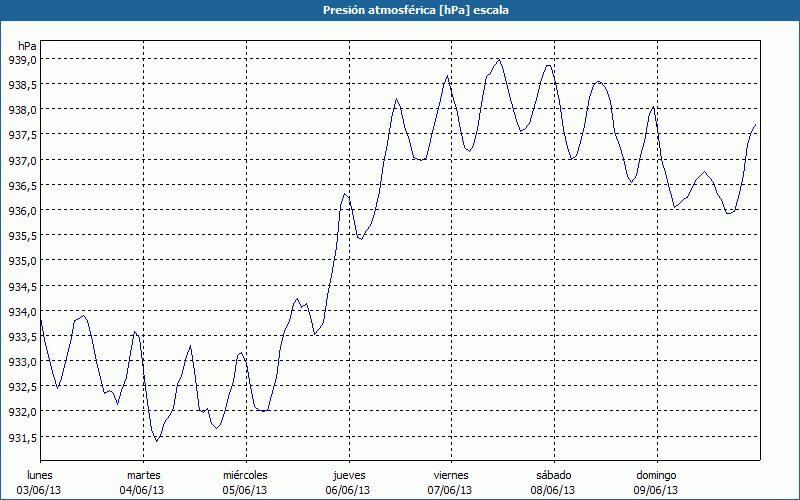The image size is (800, 500).
Task: Choose the 'jueves' day label
Action: pos(348,475)
